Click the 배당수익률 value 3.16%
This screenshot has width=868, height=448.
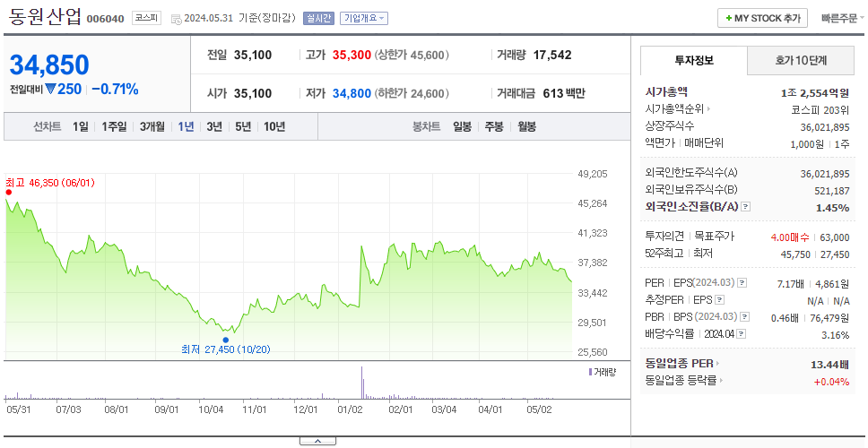[x=836, y=335]
